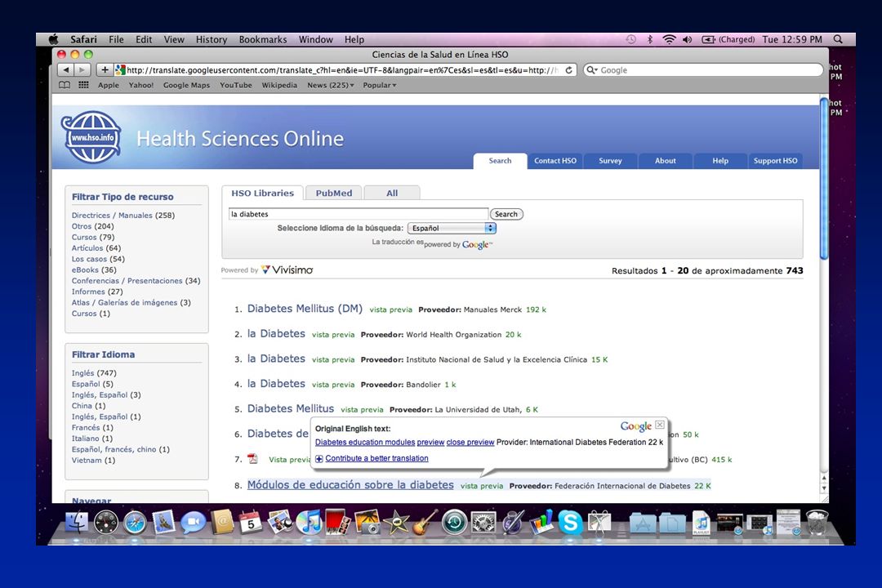The width and height of the screenshot is (882, 588).
Task: Click the Search button next to query
Action: (x=506, y=214)
